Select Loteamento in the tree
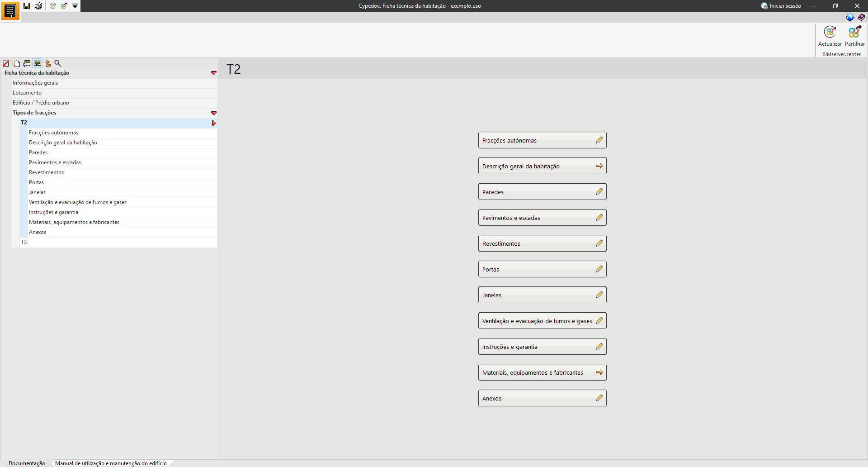 tap(114, 93)
